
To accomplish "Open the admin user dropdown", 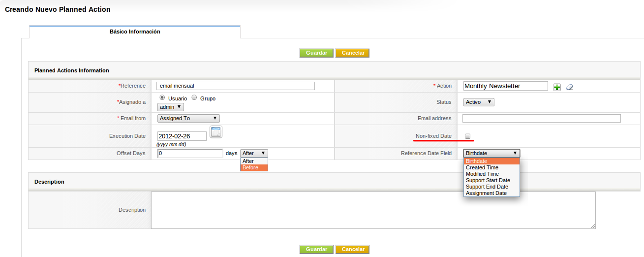I will point(170,107).
